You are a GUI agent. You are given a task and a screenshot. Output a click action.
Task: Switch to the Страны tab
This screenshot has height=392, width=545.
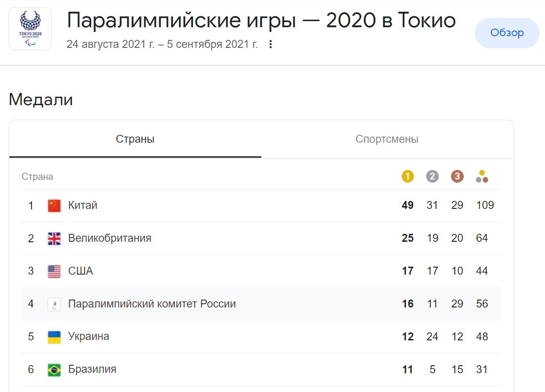pyautogui.click(x=135, y=139)
